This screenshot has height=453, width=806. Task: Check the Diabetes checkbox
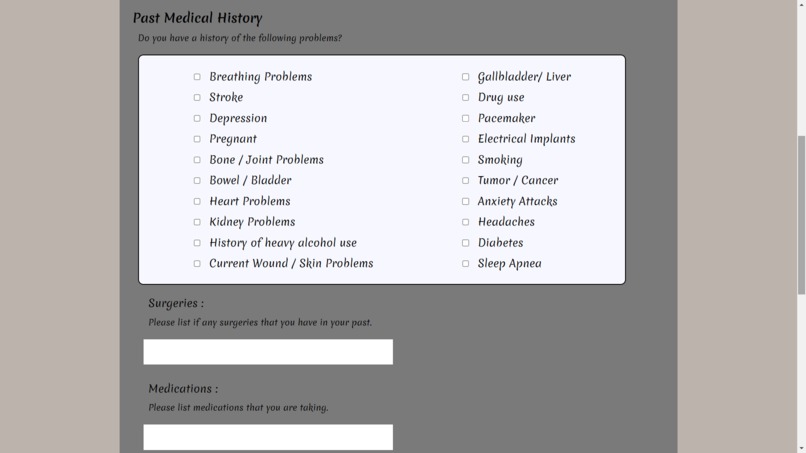click(x=465, y=243)
